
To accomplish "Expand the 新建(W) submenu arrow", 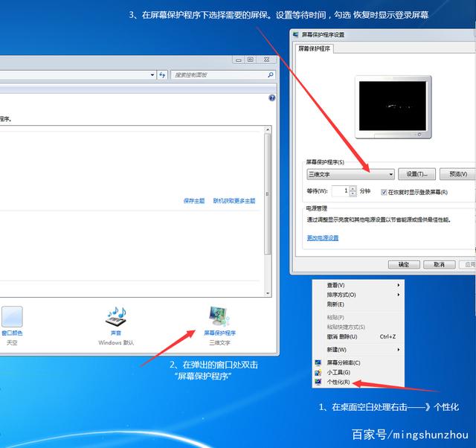I will (399, 350).
